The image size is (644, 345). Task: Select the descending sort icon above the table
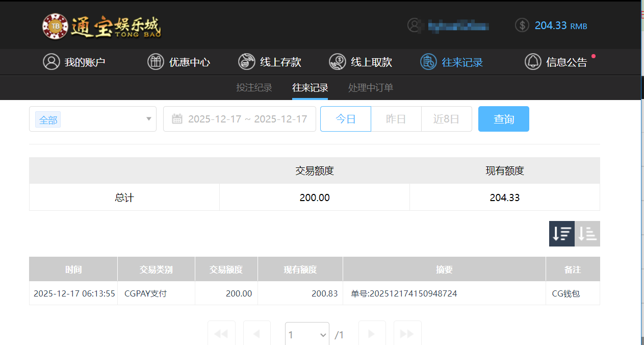(561, 233)
